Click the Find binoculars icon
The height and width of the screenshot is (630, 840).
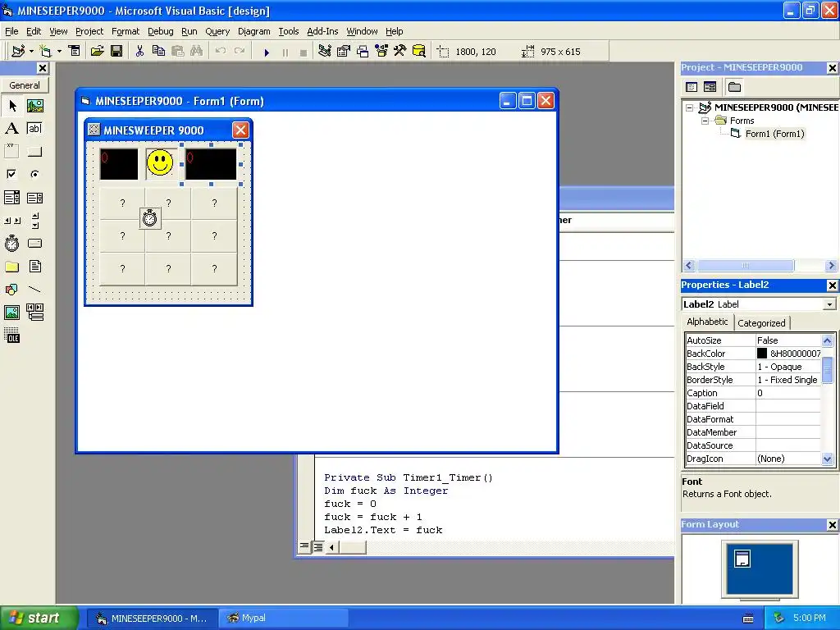(x=197, y=51)
